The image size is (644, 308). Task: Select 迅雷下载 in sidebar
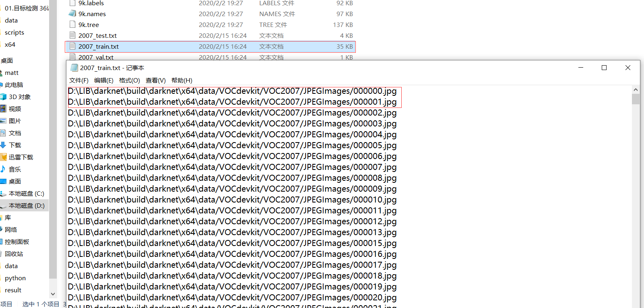[x=21, y=157]
